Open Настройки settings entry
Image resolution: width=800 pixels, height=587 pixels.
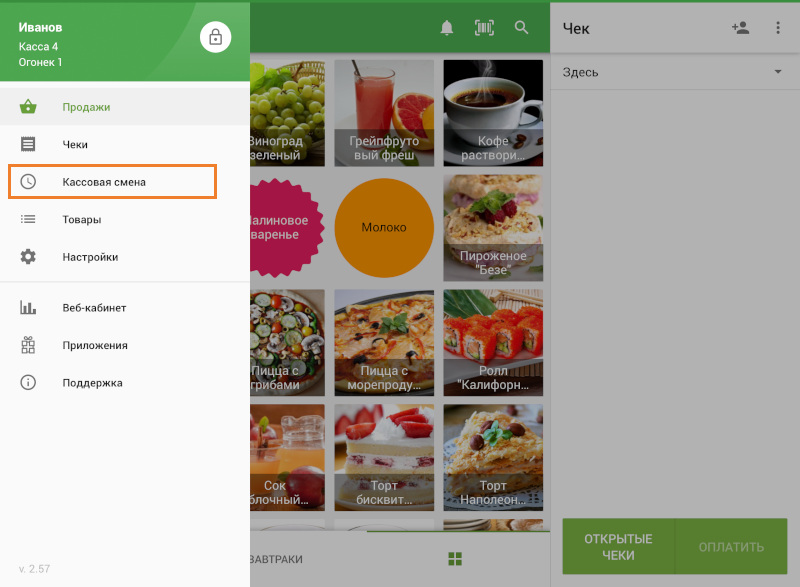90,257
